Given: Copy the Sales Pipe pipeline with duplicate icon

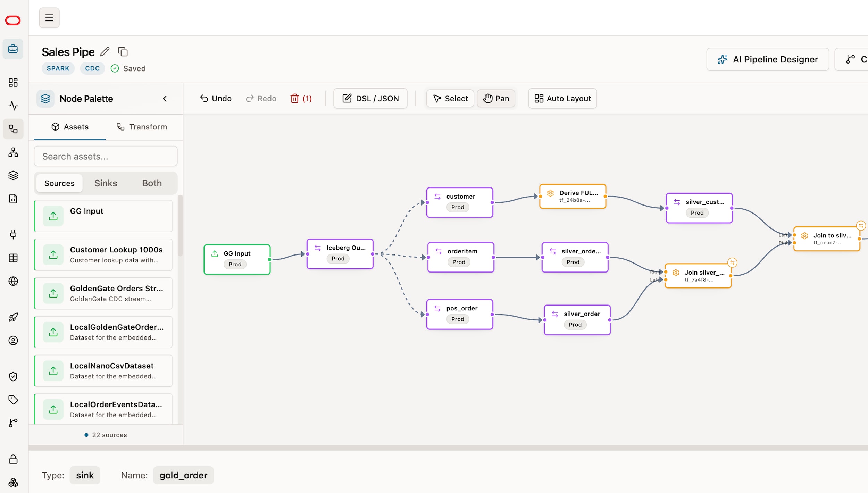Looking at the screenshot, I should [123, 52].
